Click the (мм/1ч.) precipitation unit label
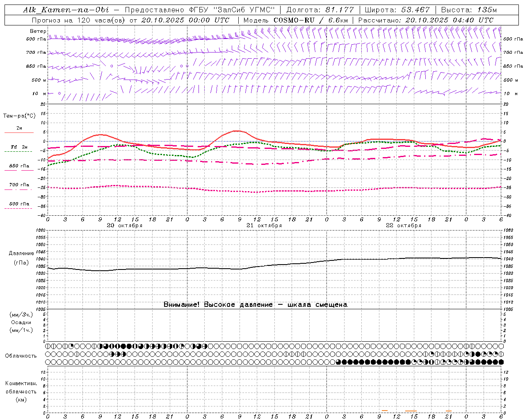Image resolution: width=525 pixels, height=420 pixels. 21,330
